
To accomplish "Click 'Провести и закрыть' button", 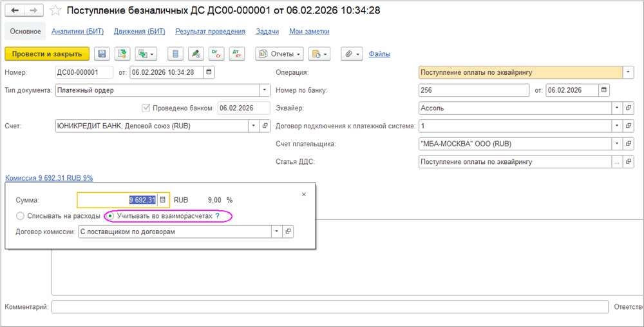I will pyautogui.click(x=47, y=54).
